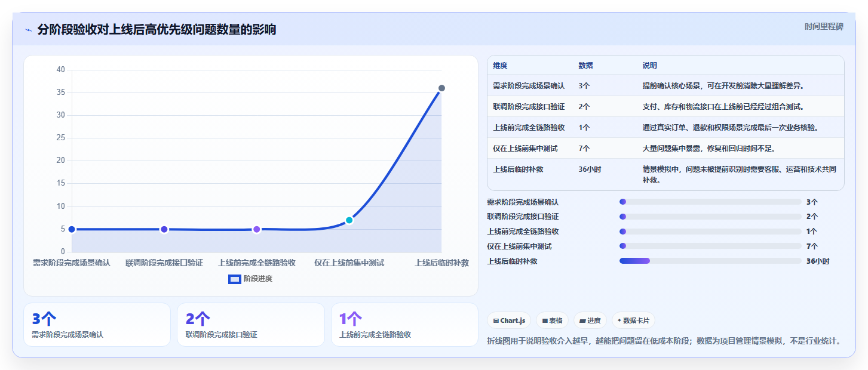Click the gray chart point for 上线后临时补救
The width and height of the screenshot is (868, 370).
click(441, 88)
